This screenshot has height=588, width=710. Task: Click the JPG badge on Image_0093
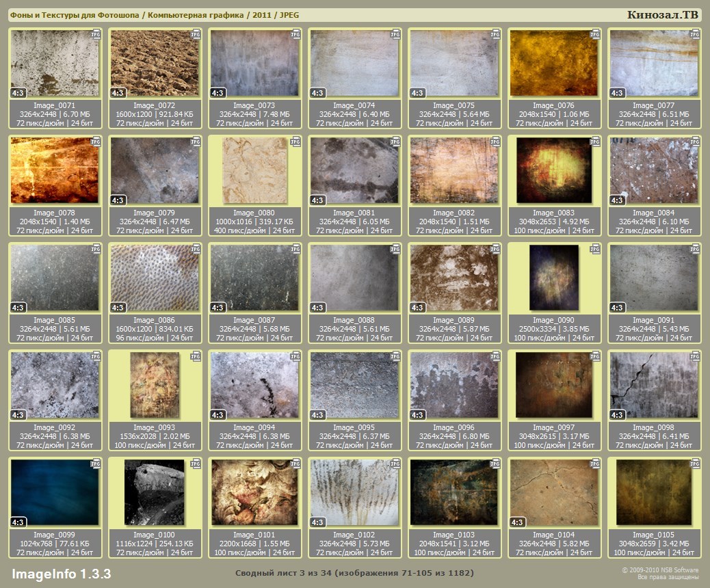click(x=196, y=356)
